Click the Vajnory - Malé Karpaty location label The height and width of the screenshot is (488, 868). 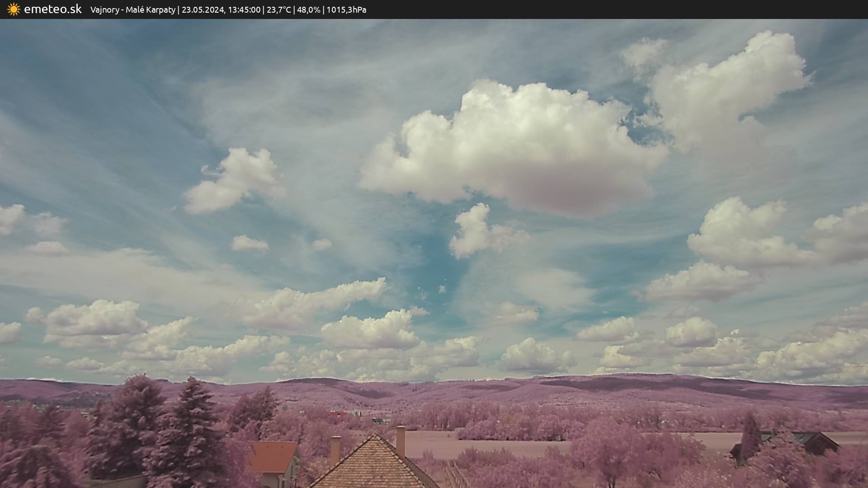tap(132, 10)
